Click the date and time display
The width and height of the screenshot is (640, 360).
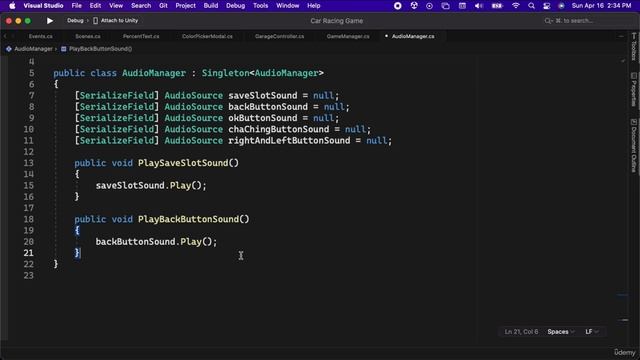(x=601, y=6)
